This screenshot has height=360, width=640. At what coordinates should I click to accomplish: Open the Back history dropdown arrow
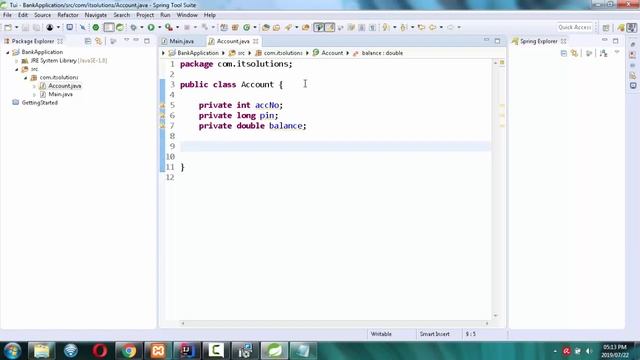point(441,27)
